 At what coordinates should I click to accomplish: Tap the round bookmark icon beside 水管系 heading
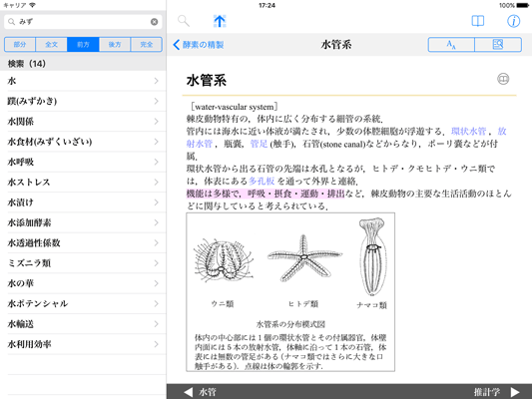(x=503, y=79)
